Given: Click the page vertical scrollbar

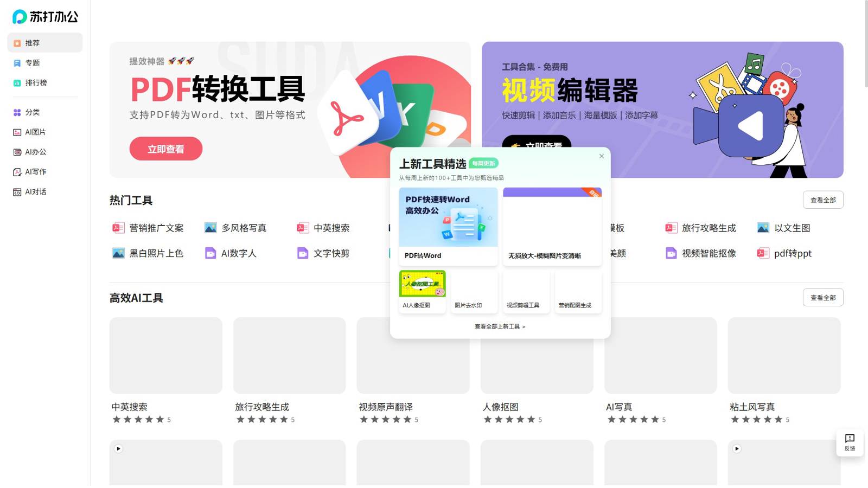Looking at the screenshot, I should [x=865, y=43].
